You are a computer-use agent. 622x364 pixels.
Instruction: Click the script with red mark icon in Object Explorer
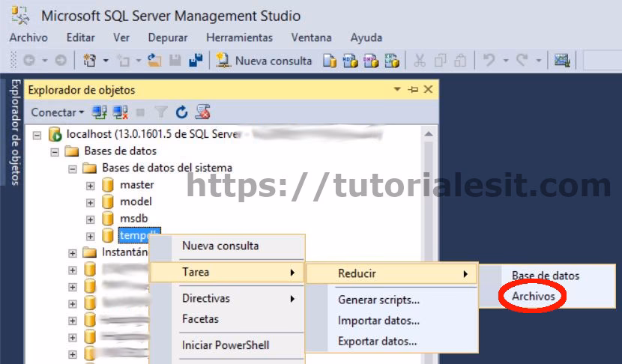click(x=202, y=112)
